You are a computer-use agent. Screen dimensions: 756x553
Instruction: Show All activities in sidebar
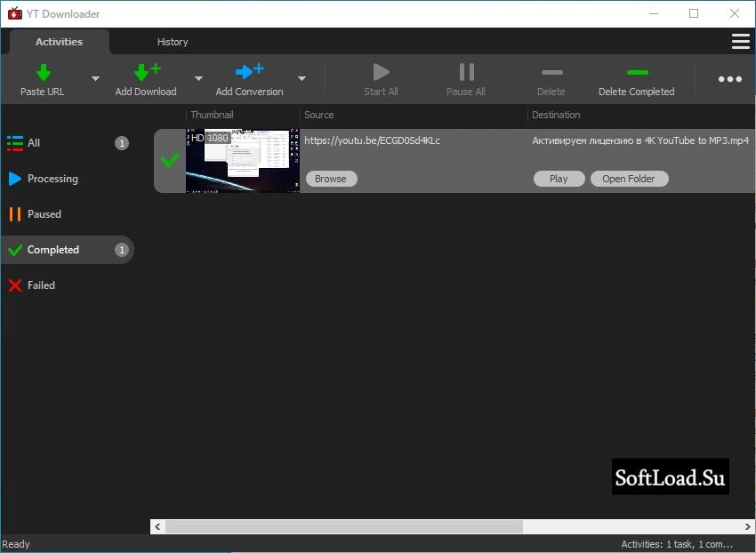tap(68, 143)
